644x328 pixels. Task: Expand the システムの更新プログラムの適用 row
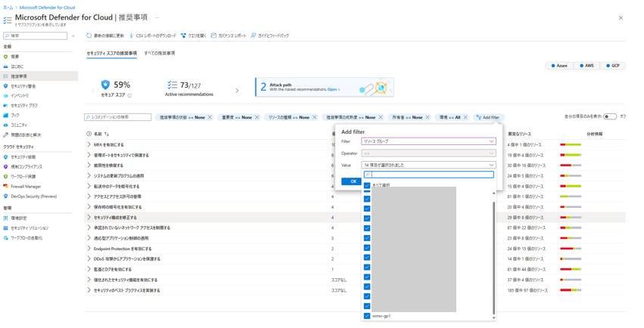[x=89, y=176]
